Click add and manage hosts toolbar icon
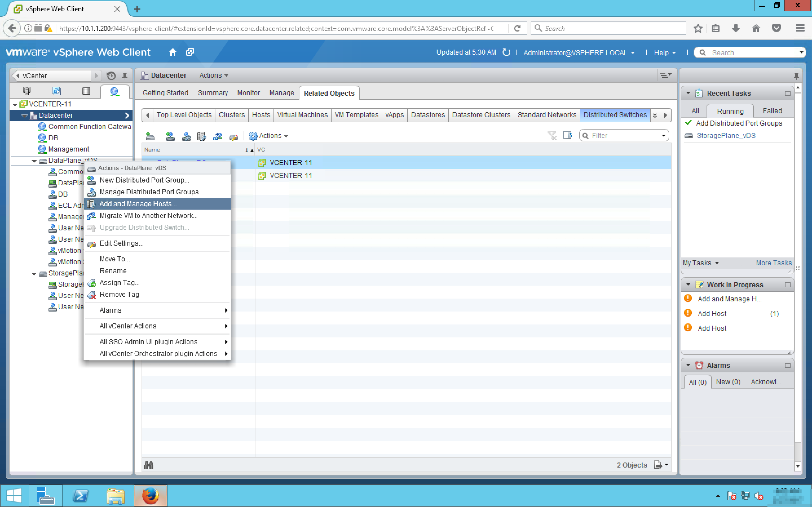The height and width of the screenshot is (507, 812). [201, 136]
